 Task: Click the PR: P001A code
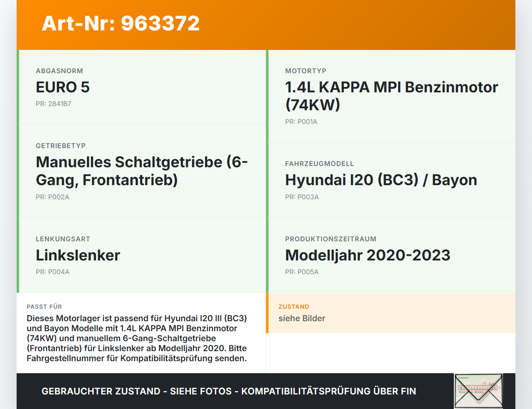tap(301, 121)
